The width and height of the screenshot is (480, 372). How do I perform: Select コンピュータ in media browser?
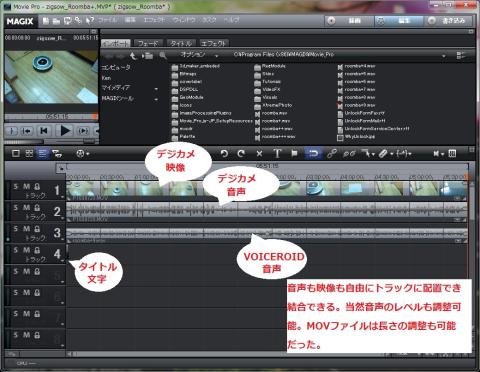pos(116,68)
